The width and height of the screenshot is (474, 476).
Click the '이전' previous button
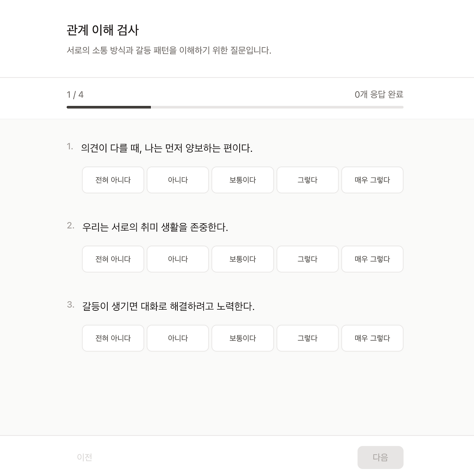84,457
